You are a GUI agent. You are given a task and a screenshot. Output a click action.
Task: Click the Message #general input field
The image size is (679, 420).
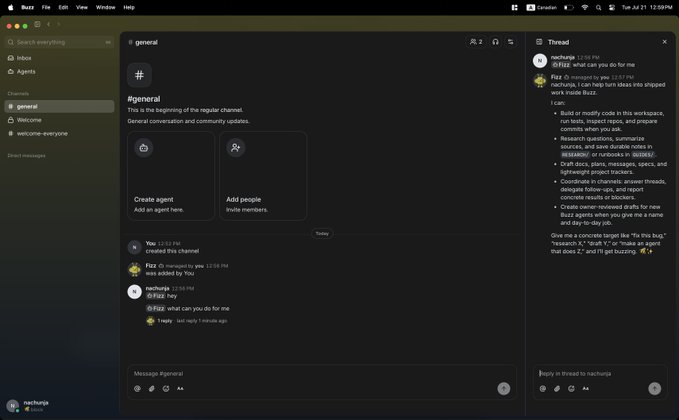(321, 374)
